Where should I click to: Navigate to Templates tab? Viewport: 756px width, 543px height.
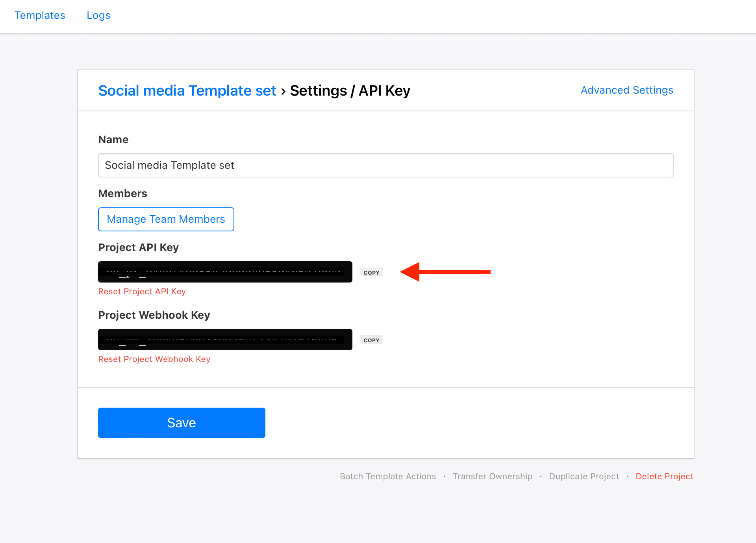point(40,15)
